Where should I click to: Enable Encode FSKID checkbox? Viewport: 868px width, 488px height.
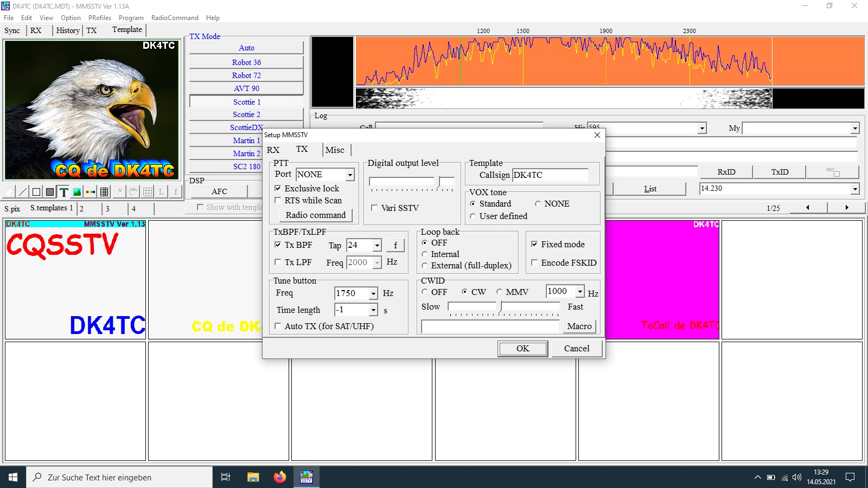534,262
